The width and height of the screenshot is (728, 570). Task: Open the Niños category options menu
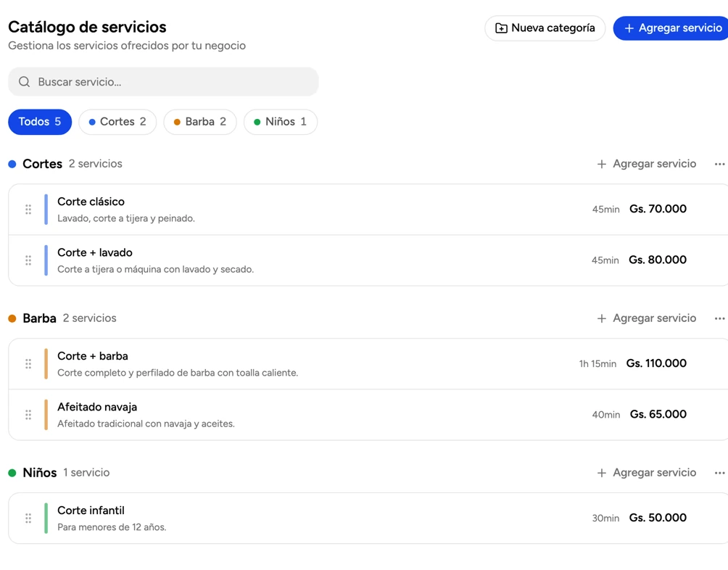pos(719,473)
